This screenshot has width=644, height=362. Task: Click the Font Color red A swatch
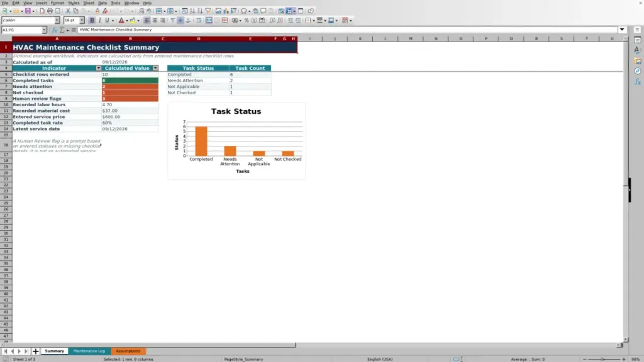[x=121, y=21]
